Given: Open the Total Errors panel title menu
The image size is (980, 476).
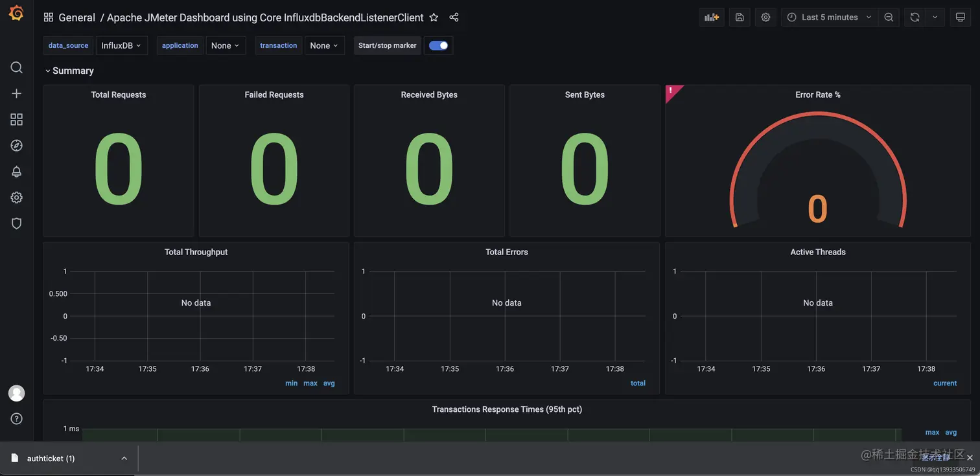Looking at the screenshot, I should coord(507,252).
